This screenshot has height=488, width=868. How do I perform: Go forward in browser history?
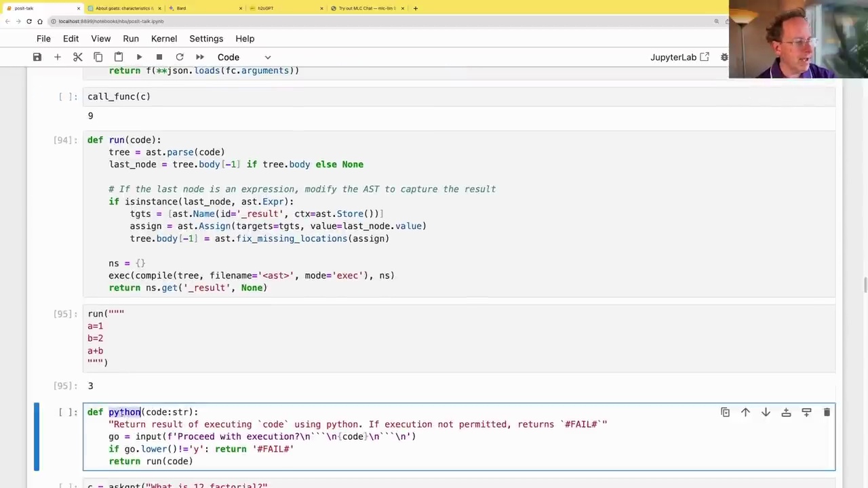coord(18,21)
